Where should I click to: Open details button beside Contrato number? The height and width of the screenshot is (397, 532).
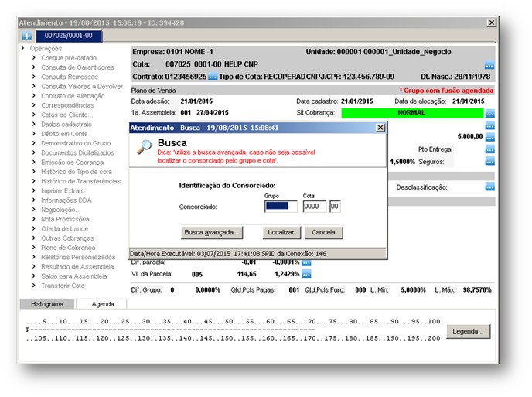(213, 77)
